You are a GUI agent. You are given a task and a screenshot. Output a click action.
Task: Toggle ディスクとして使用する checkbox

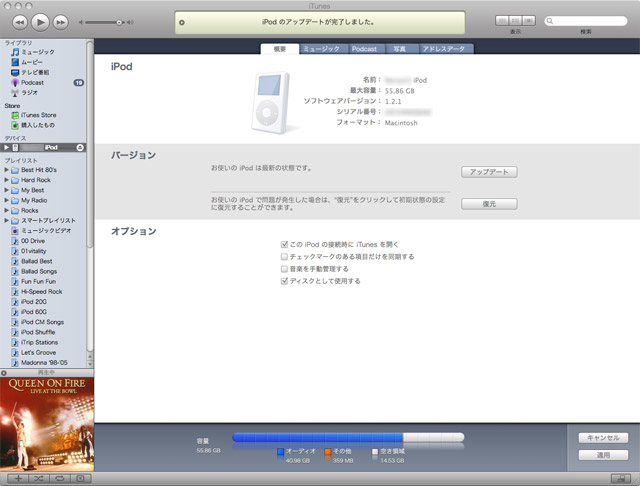pyautogui.click(x=284, y=281)
